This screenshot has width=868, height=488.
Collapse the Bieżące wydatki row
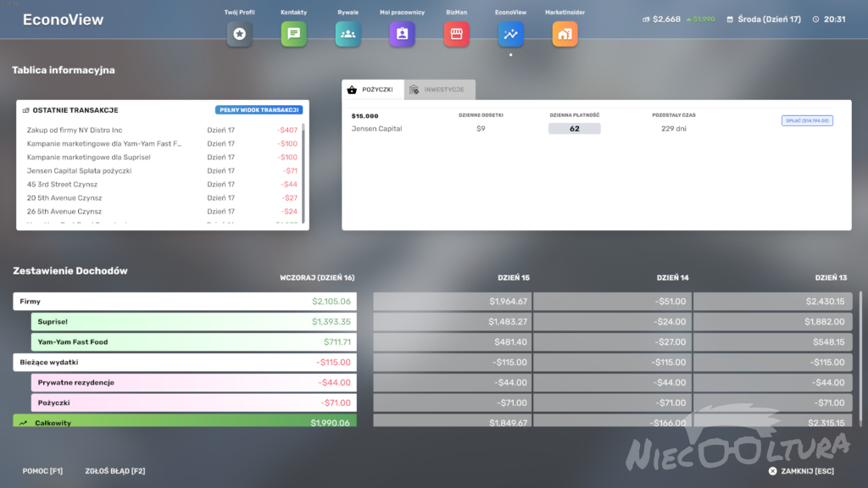pos(185,363)
